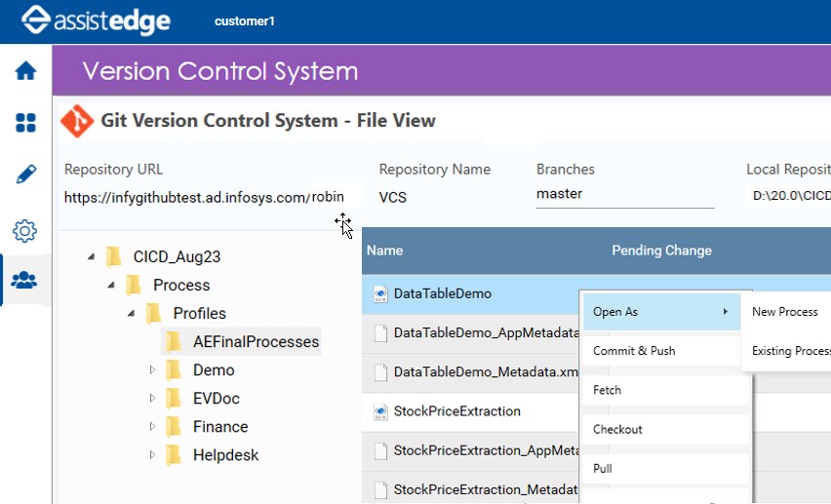Click the DataTableDemo_Metadata document icon
831x504 pixels.
380,372
